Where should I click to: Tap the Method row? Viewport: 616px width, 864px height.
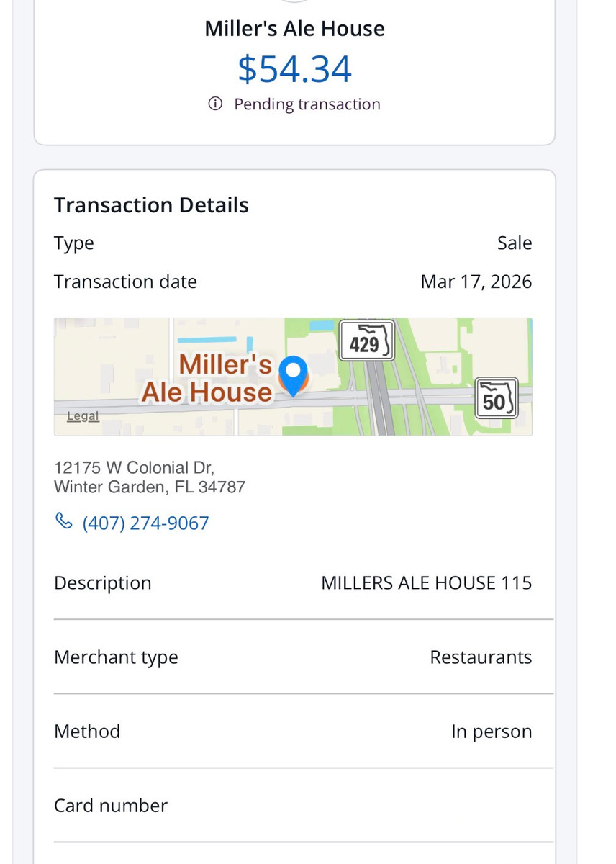pyautogui.click(x=293, y=732)
